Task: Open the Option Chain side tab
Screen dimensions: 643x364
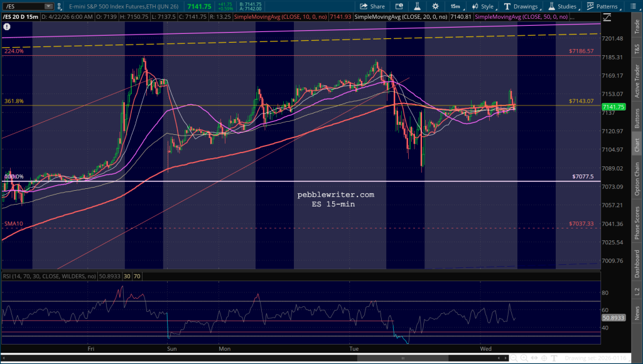Action: coord(636,179)
